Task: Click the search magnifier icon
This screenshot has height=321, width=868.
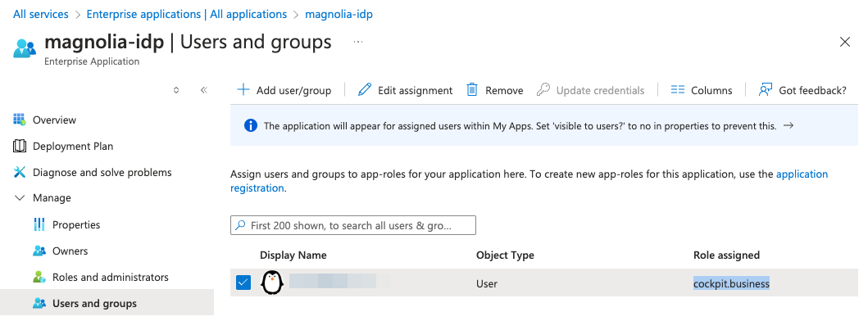Action: coord(240,225)
